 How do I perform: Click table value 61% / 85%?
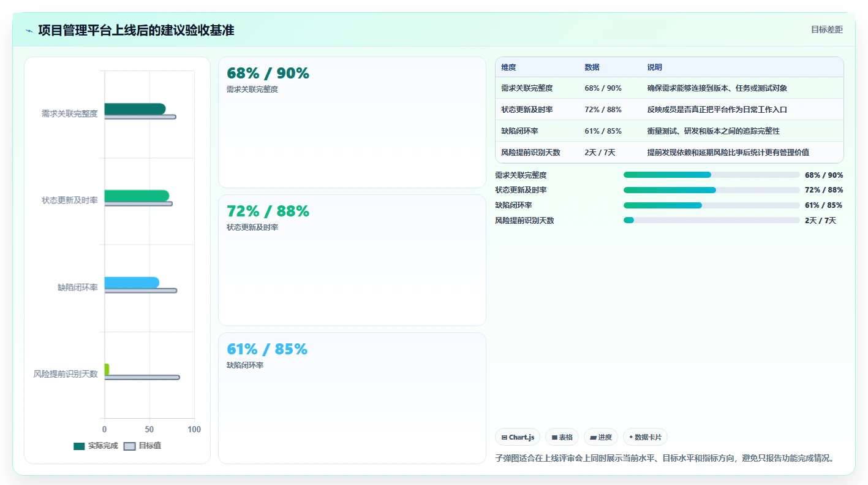603,131
